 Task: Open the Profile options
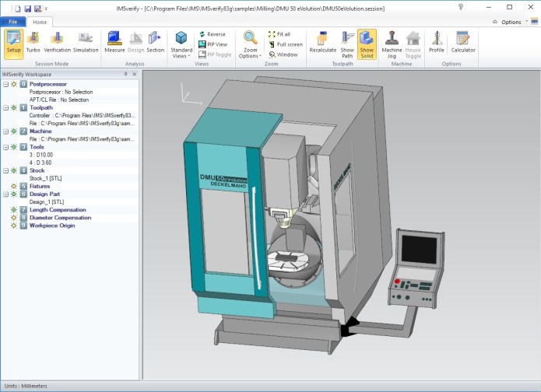point(437,43)
